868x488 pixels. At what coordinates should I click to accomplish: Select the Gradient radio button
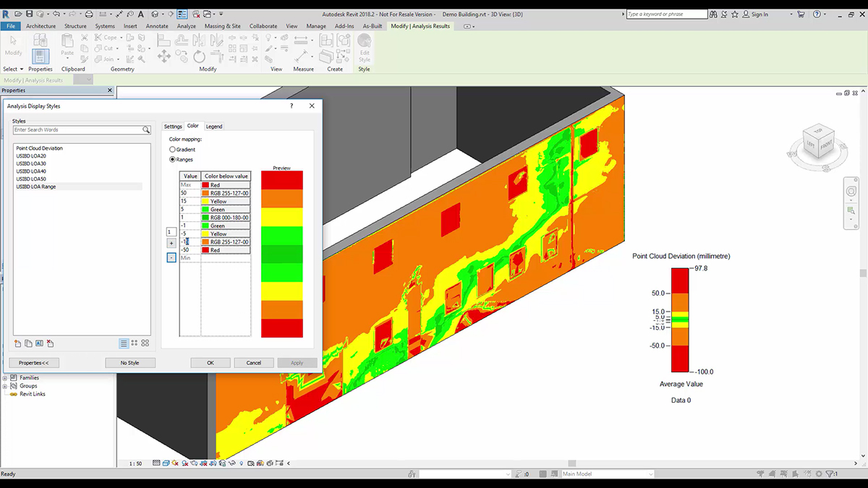tap(172, 150)
